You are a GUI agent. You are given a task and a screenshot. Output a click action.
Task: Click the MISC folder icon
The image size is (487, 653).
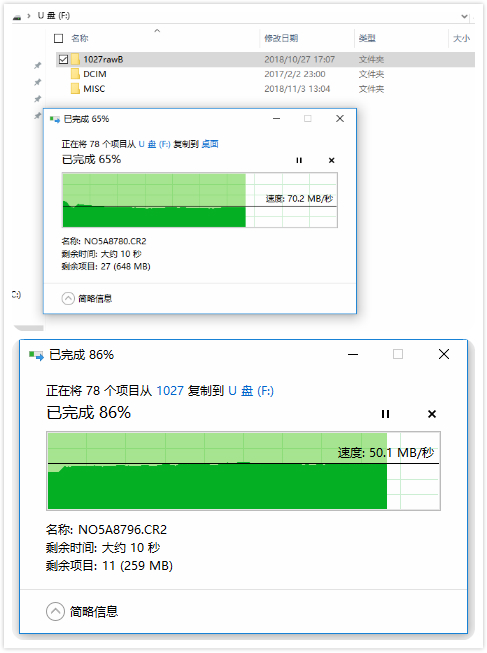[x=75, y=88]
